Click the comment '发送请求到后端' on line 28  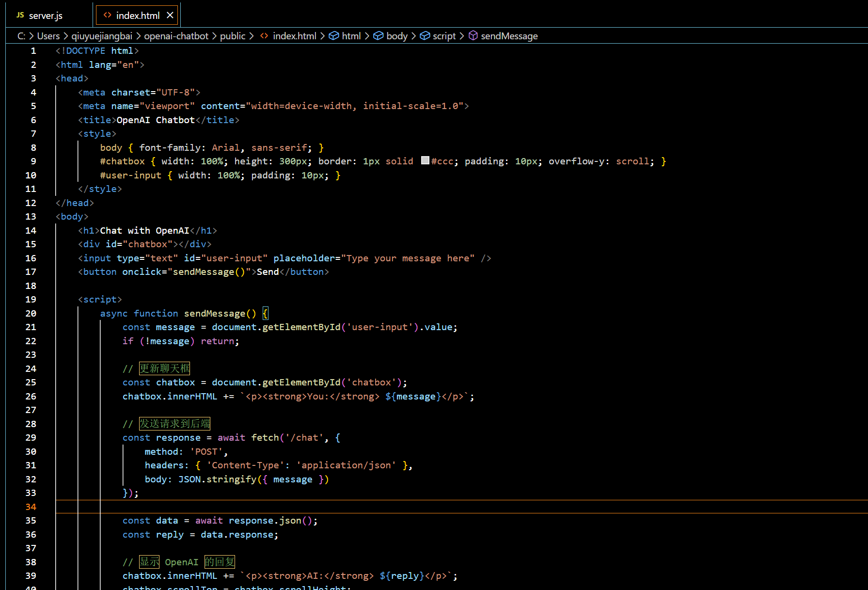(x=174, y=424)
